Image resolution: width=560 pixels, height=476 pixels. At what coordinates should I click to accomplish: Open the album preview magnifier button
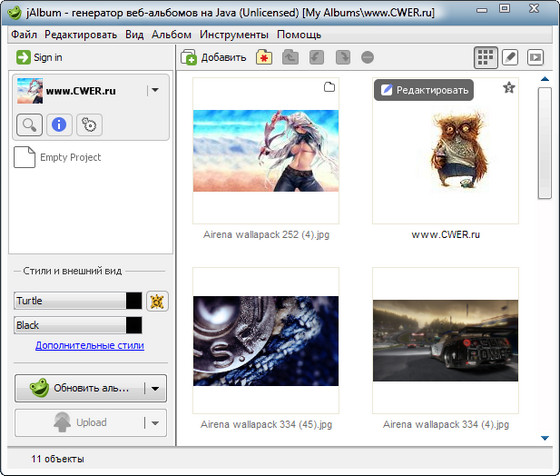click(x=30, y=125)
